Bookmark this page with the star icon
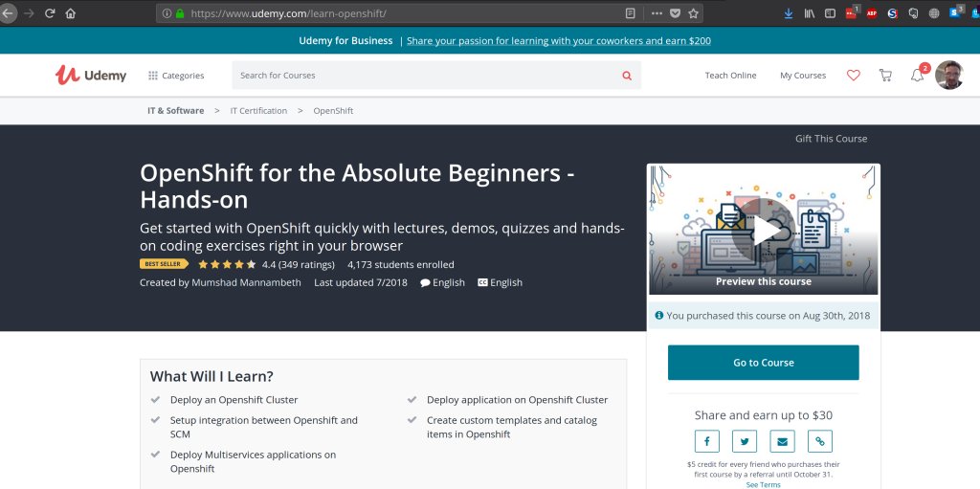Image resolution: width=980 pixels, height=489 pixels. pyautogui.click(x=693, y=13)
